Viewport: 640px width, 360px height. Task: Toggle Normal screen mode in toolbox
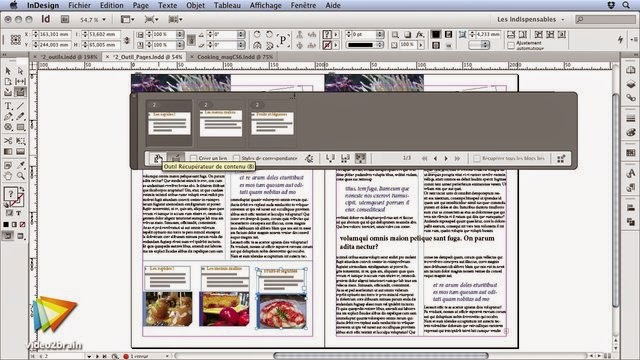coord(8,236)
